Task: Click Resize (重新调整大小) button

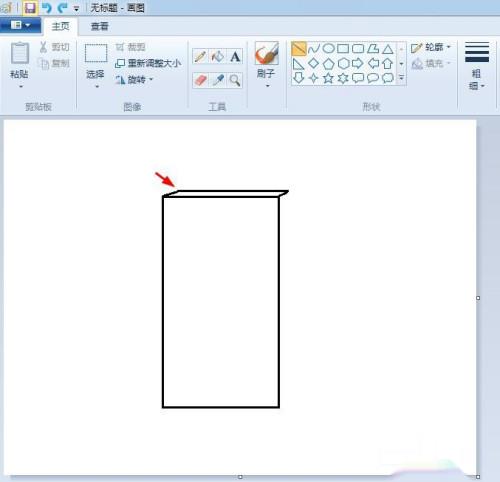Action: point(148,63)
